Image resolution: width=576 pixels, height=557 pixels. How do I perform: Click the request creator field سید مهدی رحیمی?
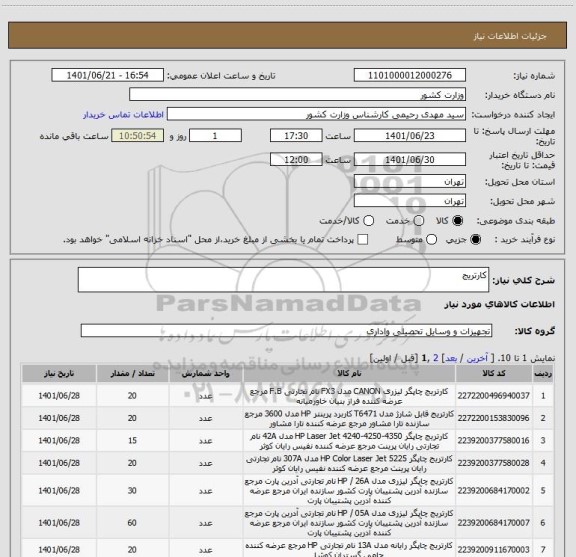[x=316, y=114]
